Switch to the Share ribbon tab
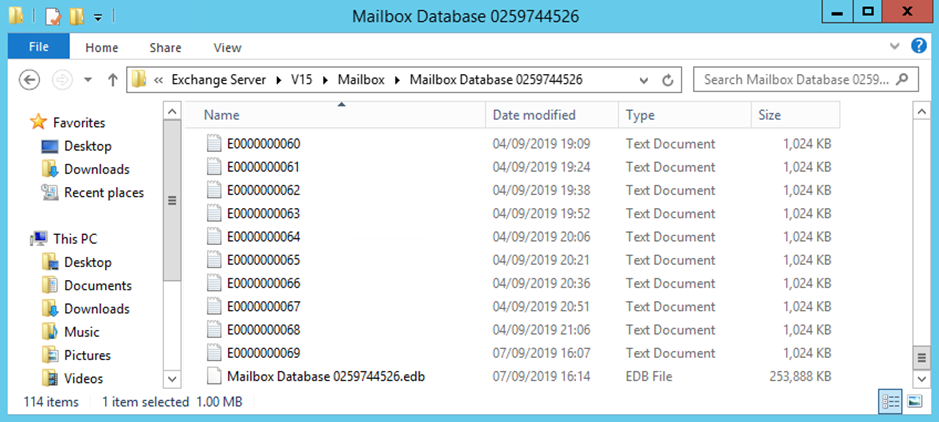939x422 pixels. click(x=165, y=48)
